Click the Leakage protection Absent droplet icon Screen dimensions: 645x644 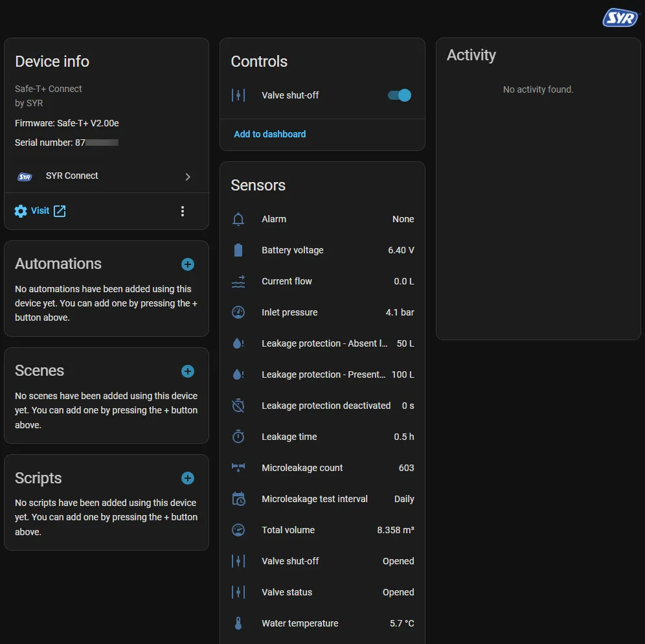[x=238, y=343]
